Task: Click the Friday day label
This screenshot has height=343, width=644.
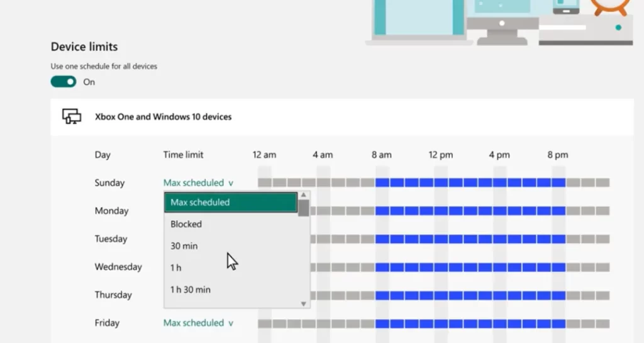Action: 107,322
